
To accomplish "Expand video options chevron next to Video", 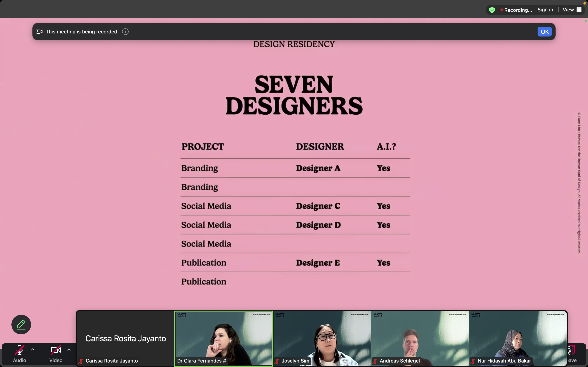I will point(69,349).
